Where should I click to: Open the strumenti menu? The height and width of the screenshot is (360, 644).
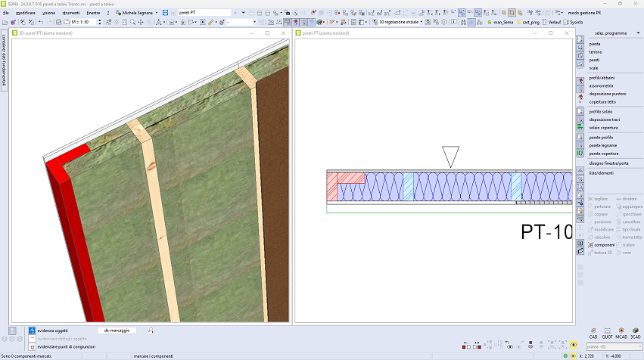click(70, 13)
